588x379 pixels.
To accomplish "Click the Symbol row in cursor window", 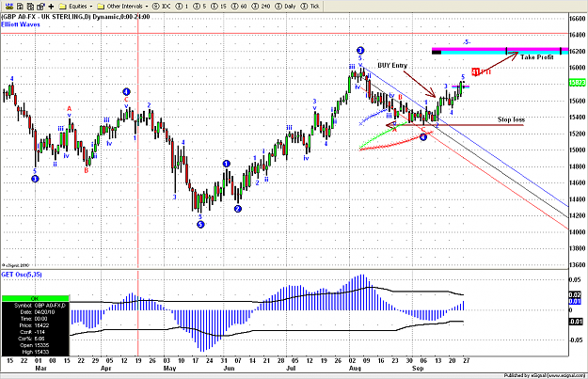I will 35,306.
